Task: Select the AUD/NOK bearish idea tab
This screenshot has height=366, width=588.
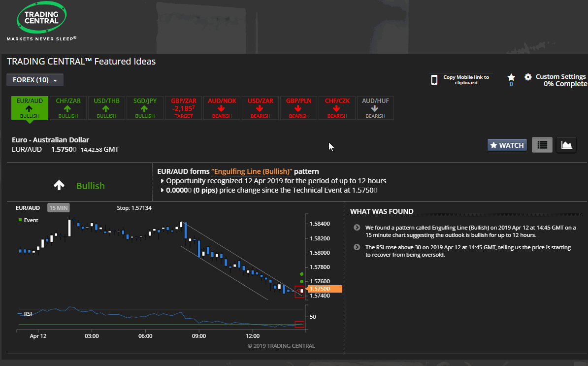Action: (222, 108)
